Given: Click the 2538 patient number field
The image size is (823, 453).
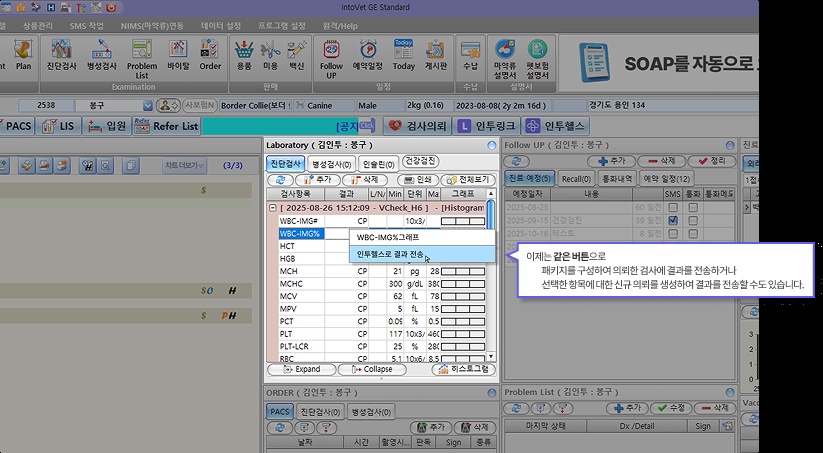Looking at the screenshot, I should [x=46, y=105].
